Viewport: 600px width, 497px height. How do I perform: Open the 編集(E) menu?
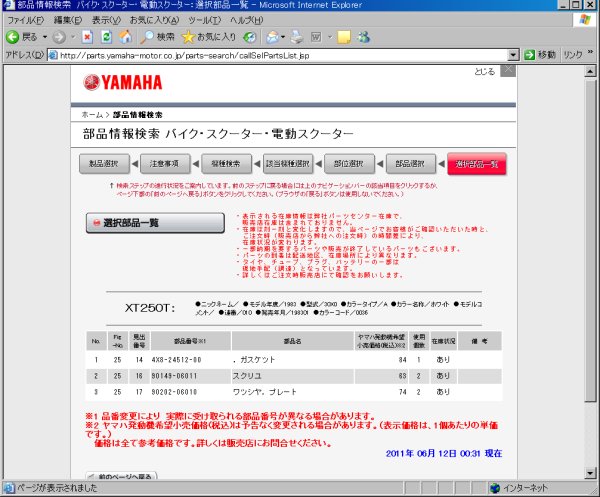point(68,20)
